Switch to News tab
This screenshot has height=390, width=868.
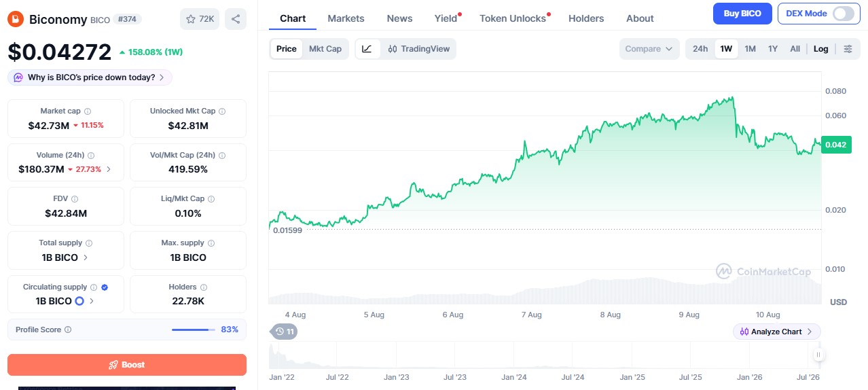399,18
